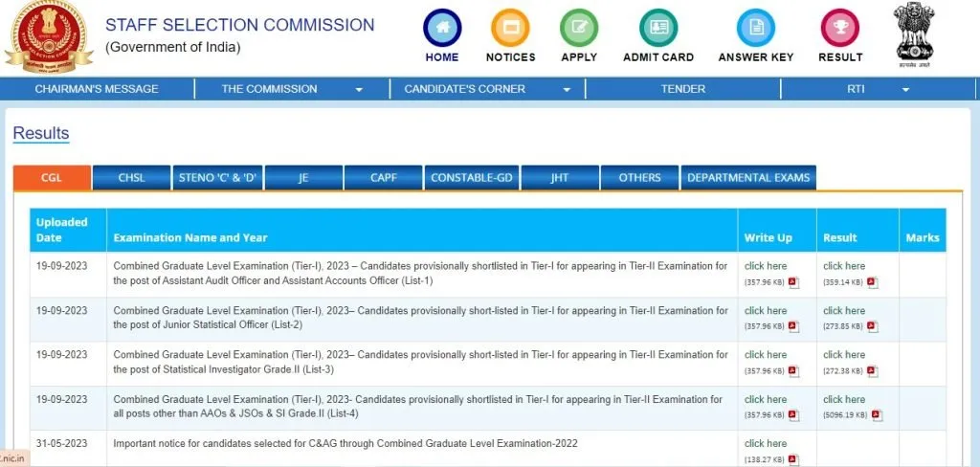
Task: Click Result 'click here' for List-1
Action: [844, 266]
